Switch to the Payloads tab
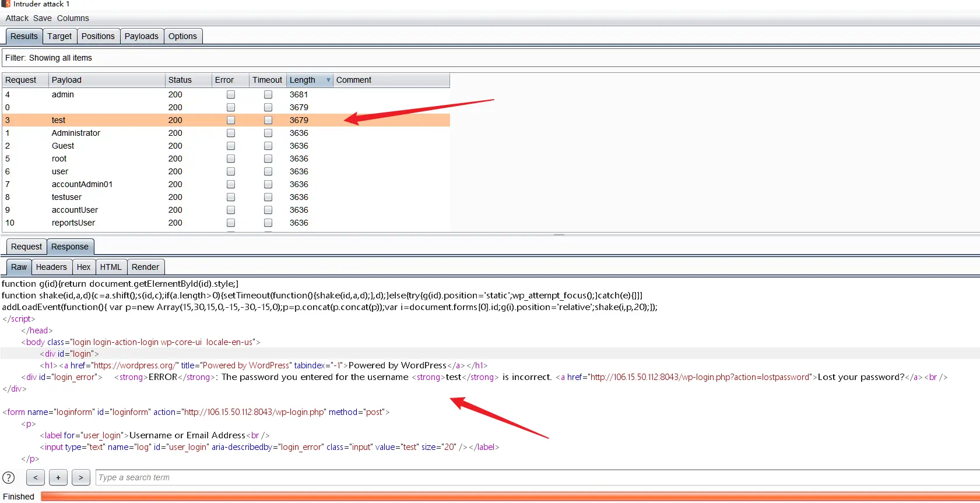980x503 pixels. pos(142,36)
